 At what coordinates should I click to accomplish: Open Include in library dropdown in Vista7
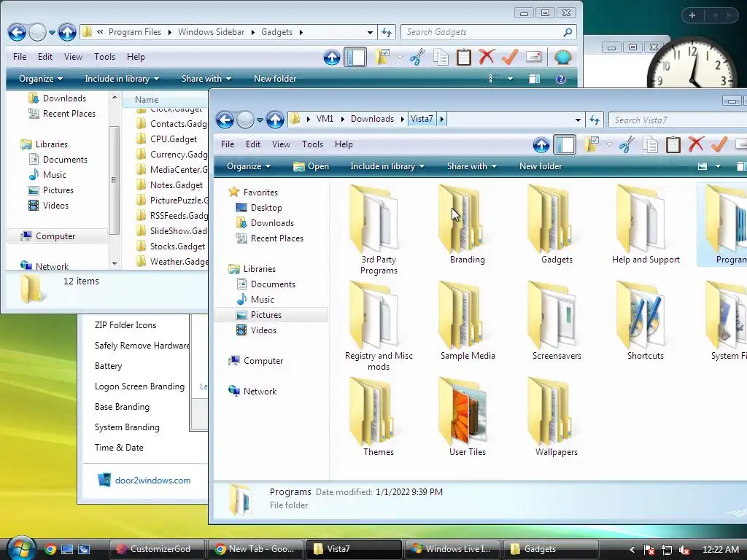[387, 166]
